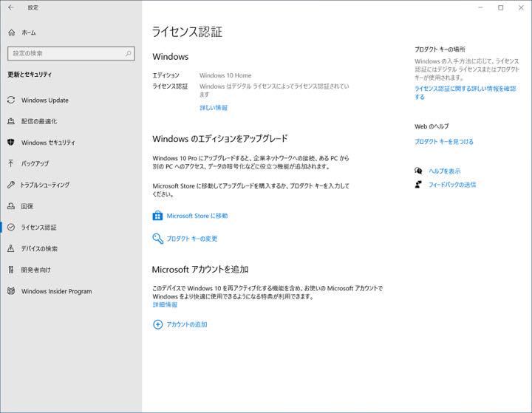Click プロダクト キーを見つける link
Viewport: 532px width, 413px height.
[444, 142]
